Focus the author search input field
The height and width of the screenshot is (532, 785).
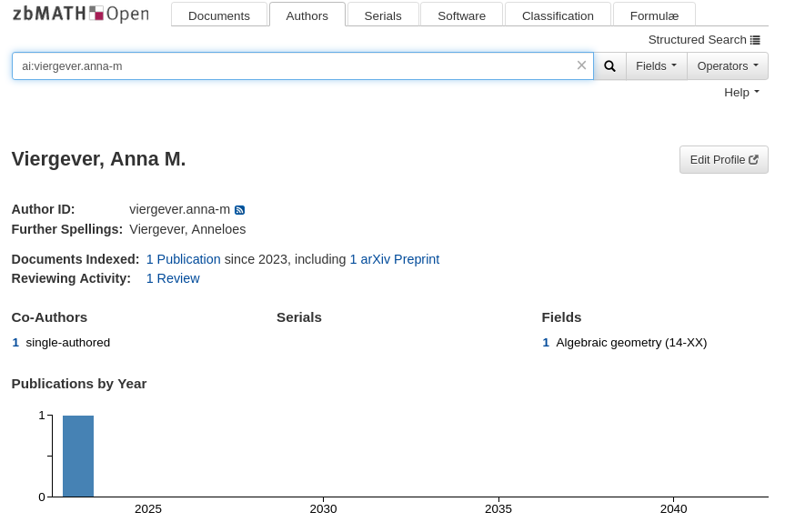point(303,66)
